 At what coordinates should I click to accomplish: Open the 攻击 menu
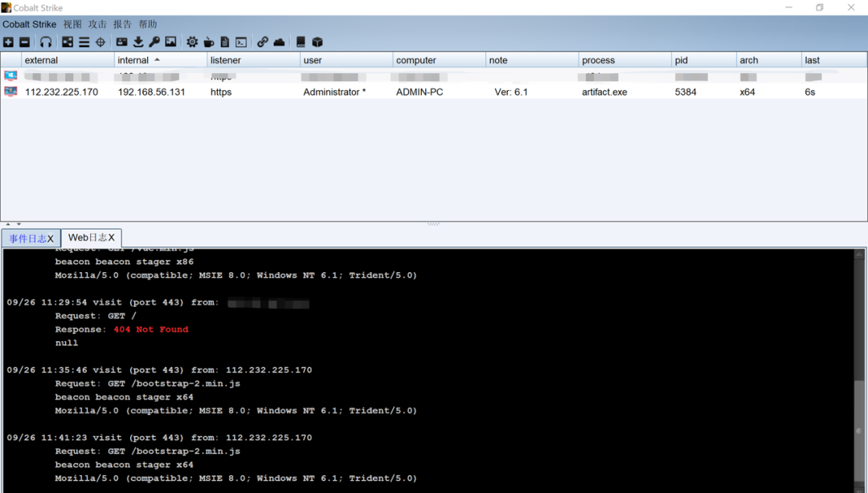click(97, 24)
